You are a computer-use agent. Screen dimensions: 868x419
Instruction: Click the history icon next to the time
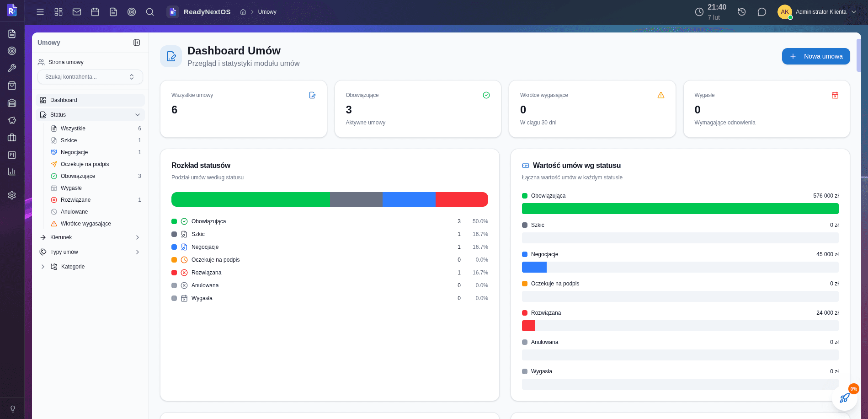pyautogui.click(x=741, y=12)
